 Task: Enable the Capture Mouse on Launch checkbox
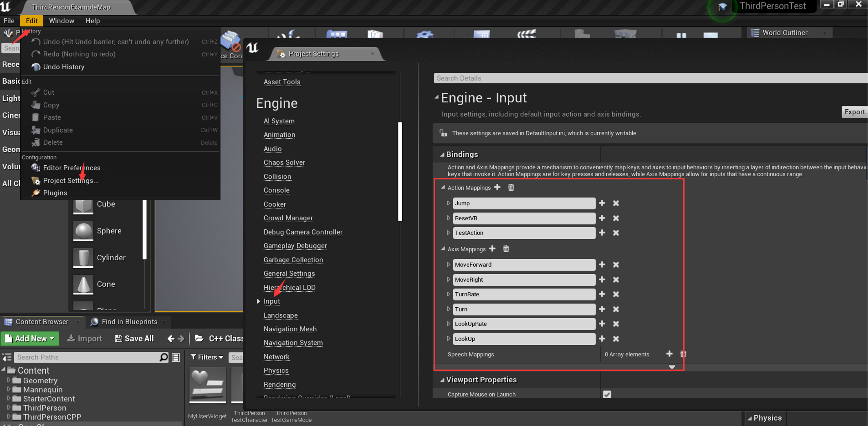pyautogui.click(x=607, y=394)
